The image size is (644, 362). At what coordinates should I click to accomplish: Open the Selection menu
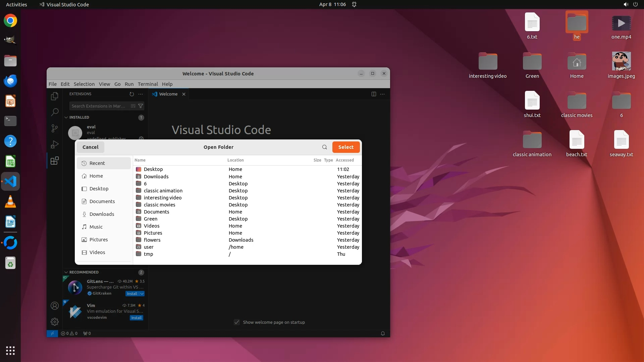click(84, 84)
